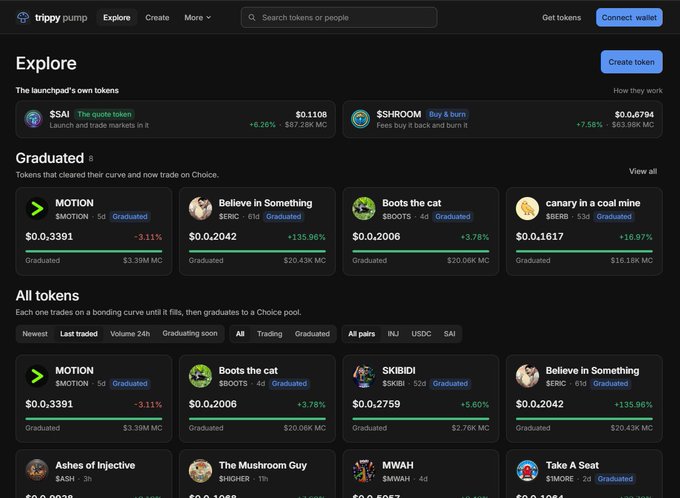The width and height of the screenshot is (680, 498).
Task: Click Boots the cat avatar in All tokens
Action: pyautogui.click(x=200, y=376)
